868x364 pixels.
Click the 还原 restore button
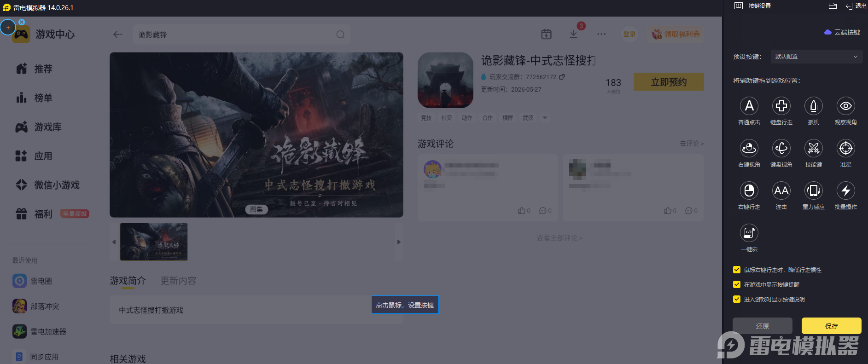(763, 326)
